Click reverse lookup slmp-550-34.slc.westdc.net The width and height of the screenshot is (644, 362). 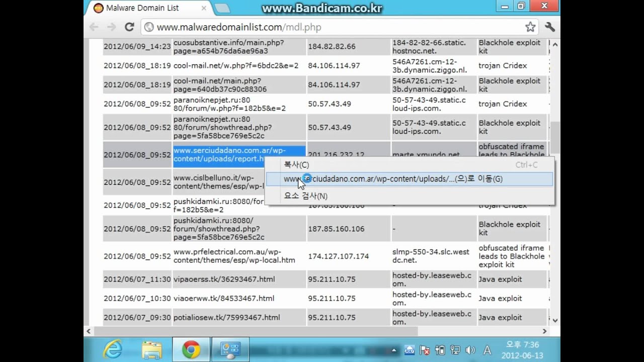[431, 256]
